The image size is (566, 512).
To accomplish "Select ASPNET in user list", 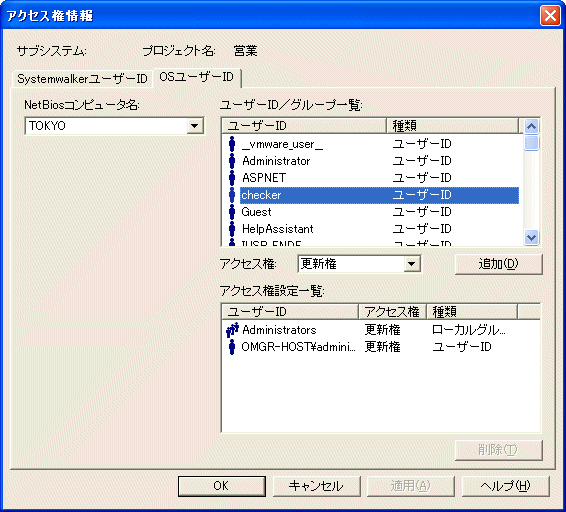I will 264,178.
